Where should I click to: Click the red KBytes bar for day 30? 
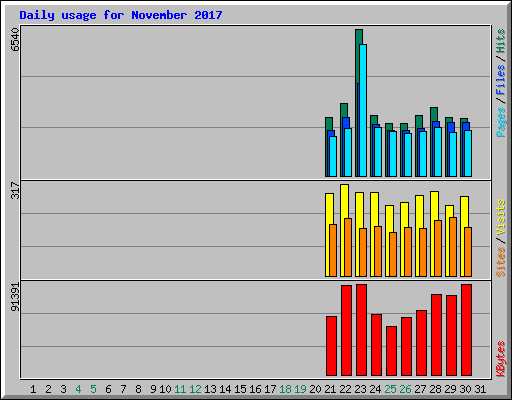point(466,330)
